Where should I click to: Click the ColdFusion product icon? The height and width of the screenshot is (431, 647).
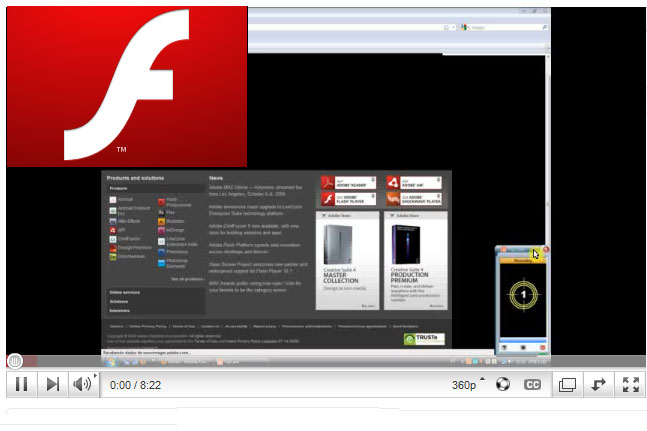coord(113,239)
